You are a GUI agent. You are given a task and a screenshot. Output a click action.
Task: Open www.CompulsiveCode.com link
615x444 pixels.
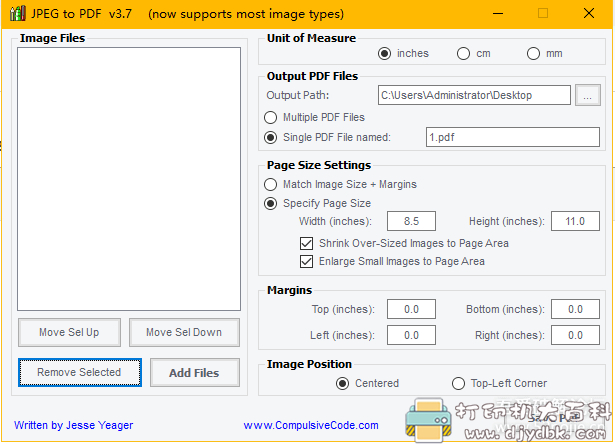tap(311, 425)
